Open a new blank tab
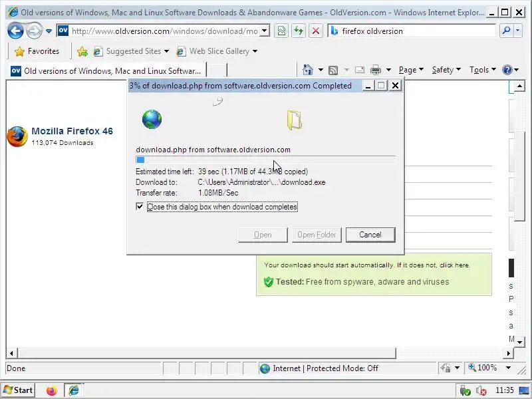Viewport: 532px width, 399px height. coord(217,70)
